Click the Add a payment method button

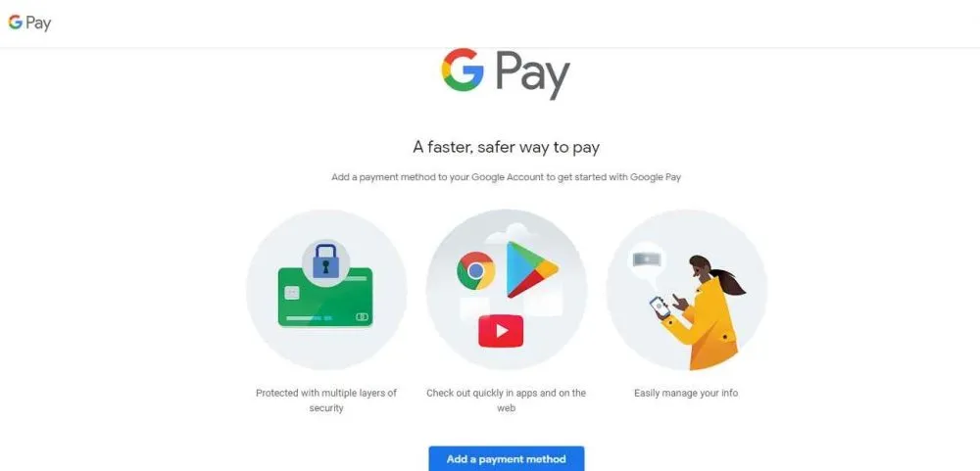pyautogui.click(x=507, y=459)
